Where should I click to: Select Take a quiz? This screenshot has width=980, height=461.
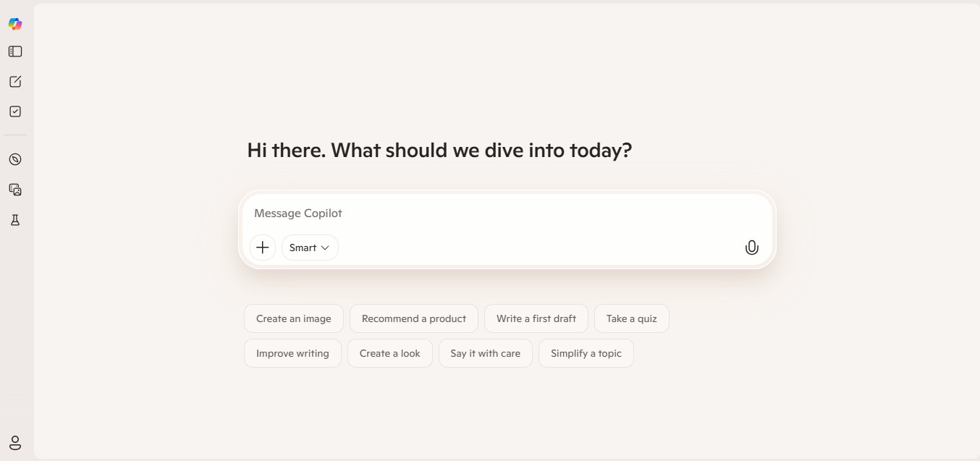pyautogui.click(x=631, y=318)
